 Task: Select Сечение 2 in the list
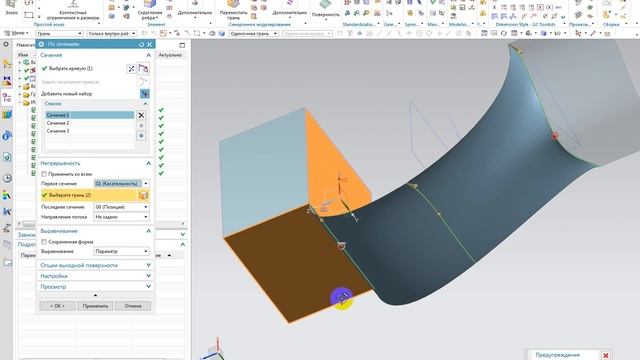[90, 123]
